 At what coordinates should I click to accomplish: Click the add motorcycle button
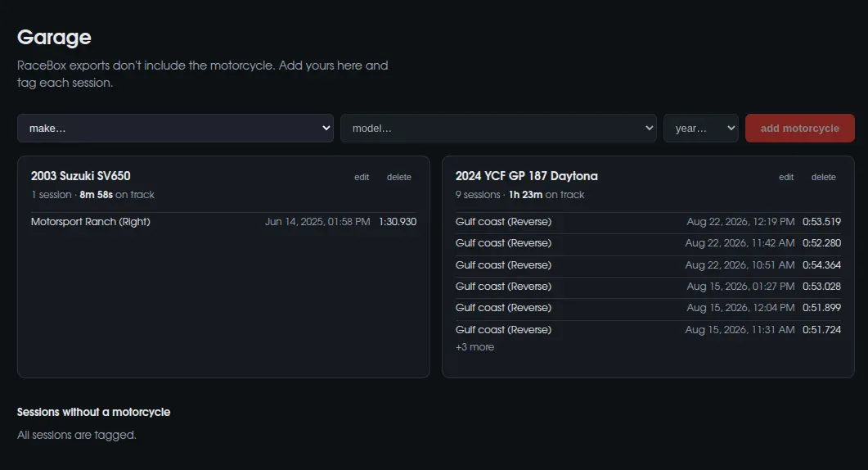click(x=799, y=128)
